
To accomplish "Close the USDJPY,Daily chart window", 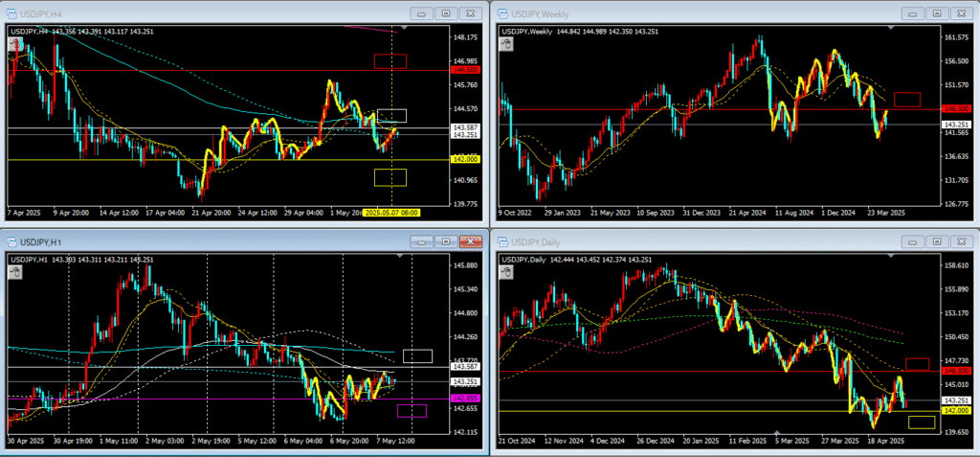I will coord(961,241).
